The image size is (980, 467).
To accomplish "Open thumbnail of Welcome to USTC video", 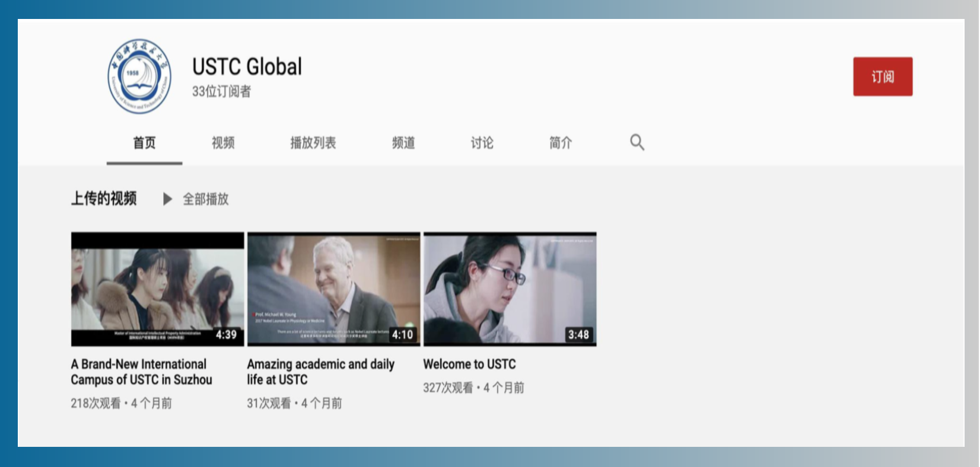I will [510, 289].
